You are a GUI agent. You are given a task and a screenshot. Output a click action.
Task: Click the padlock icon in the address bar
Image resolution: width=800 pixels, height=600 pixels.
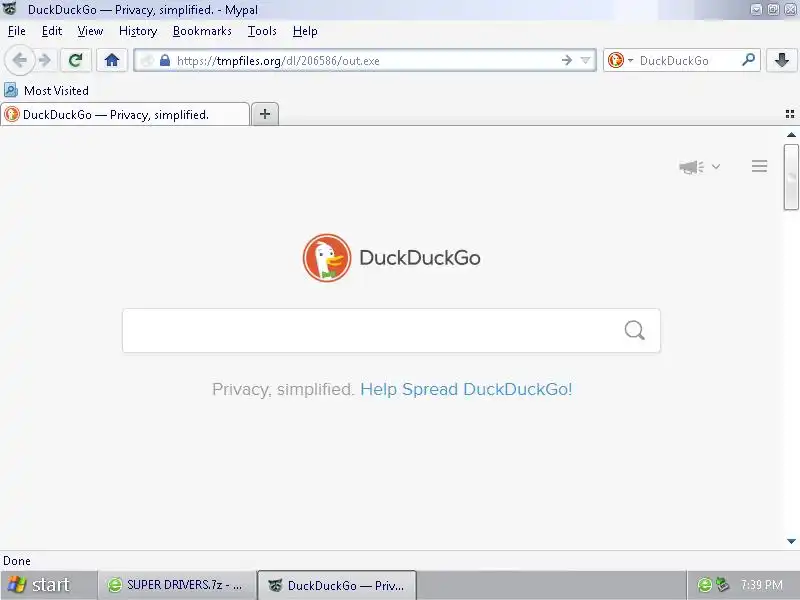point(165,60)
